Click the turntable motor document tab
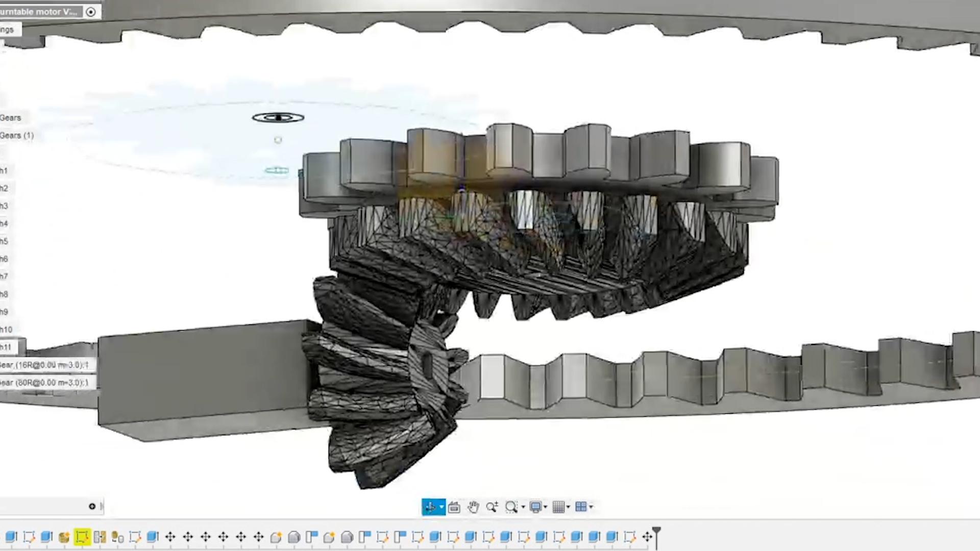Image resolution: width=980 pixels, height=551 pixels. [x=38, y=12]
